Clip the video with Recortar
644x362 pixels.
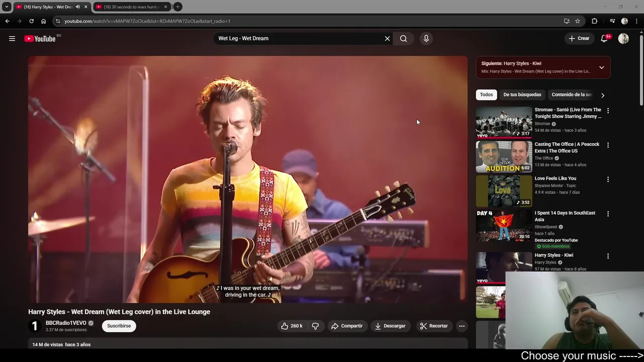tap(434, 326)
